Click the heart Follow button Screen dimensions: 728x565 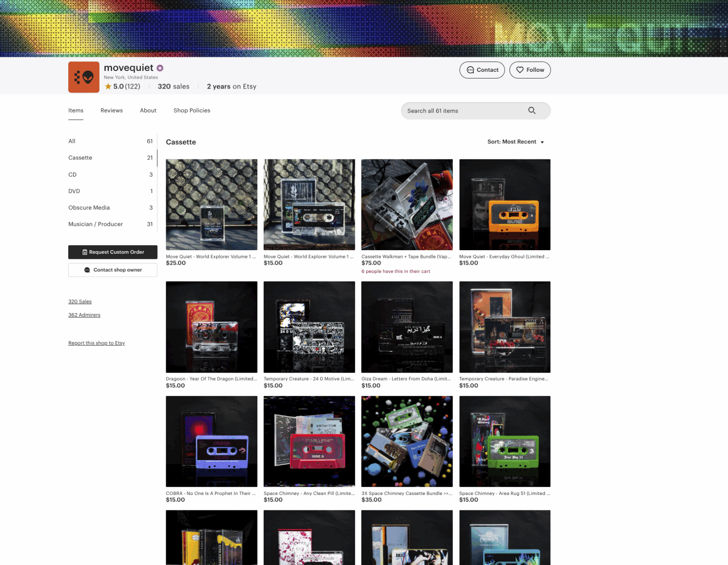pyautogui.click(x=530, y=70)
